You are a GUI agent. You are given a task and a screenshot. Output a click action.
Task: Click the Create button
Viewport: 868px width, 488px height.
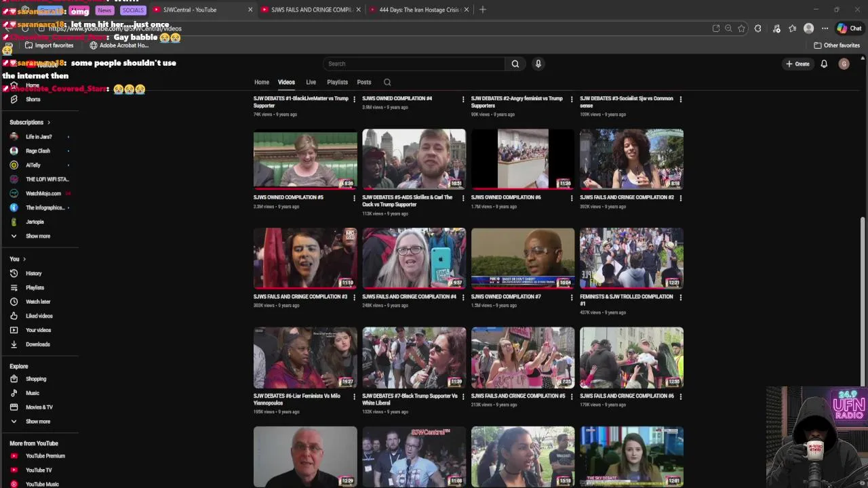pyautogui.click(x=797, y=64)
